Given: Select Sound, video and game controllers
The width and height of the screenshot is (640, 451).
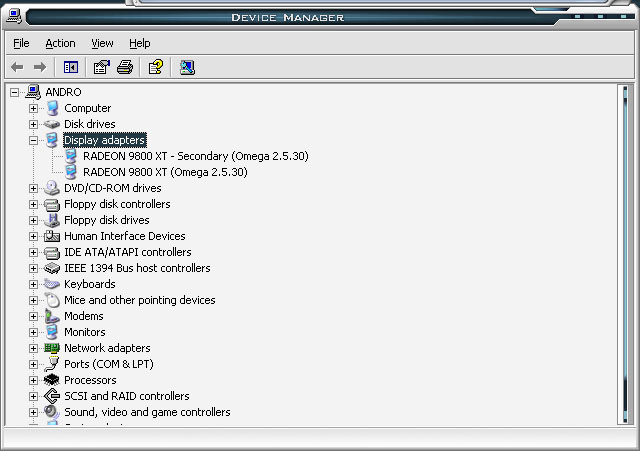Looking at the screenshot, I should (x=146, y=412).
